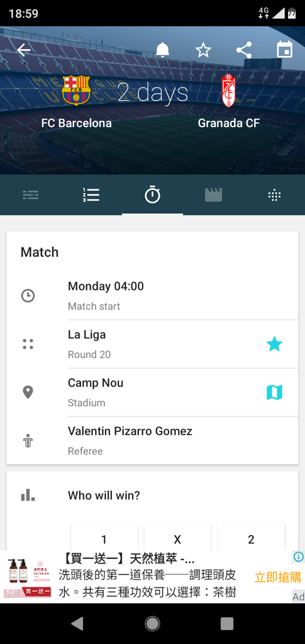The image size is (305, 644).
Task: Open Valentin Pizarro Gomez referee entry
Action: (152, 441)
